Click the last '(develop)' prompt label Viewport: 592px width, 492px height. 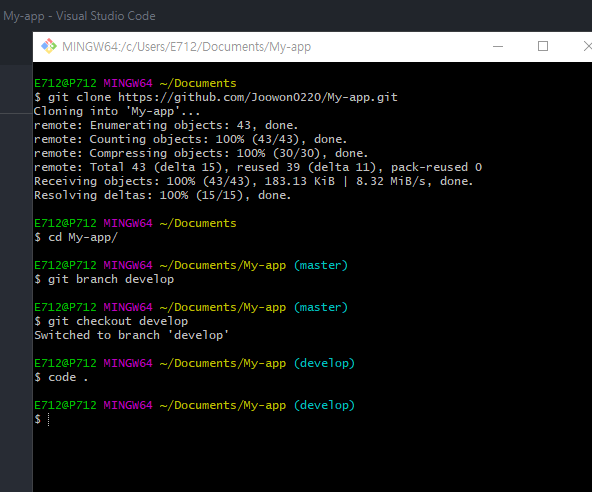(x=324, y=405)
